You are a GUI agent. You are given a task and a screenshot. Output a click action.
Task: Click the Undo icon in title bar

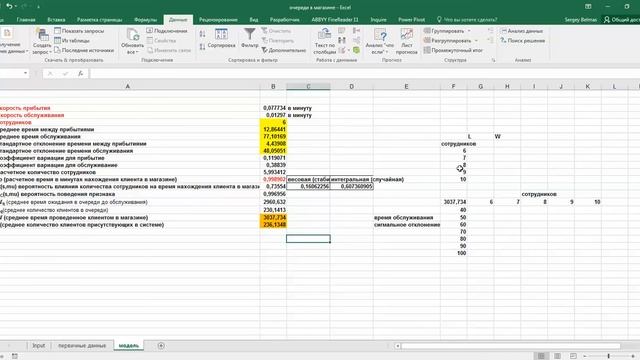(x=9, y=7)
